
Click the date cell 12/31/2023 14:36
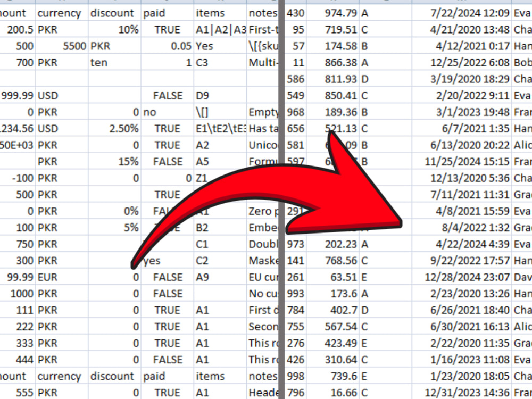(x=462, y=393)
